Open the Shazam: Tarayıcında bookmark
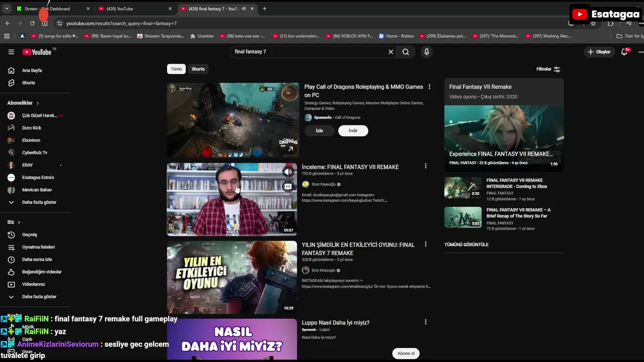This screenshot has width=644, height=362. [160, 36]
